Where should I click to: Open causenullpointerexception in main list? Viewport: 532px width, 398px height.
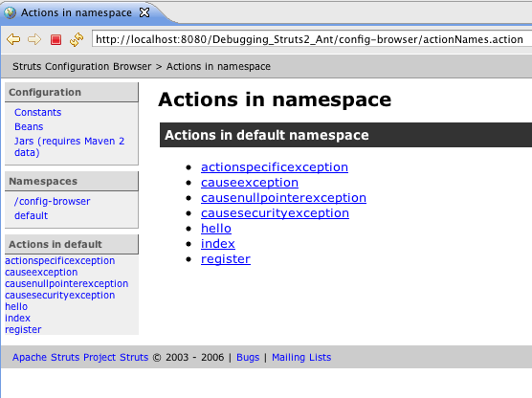(x=283, y=197)
